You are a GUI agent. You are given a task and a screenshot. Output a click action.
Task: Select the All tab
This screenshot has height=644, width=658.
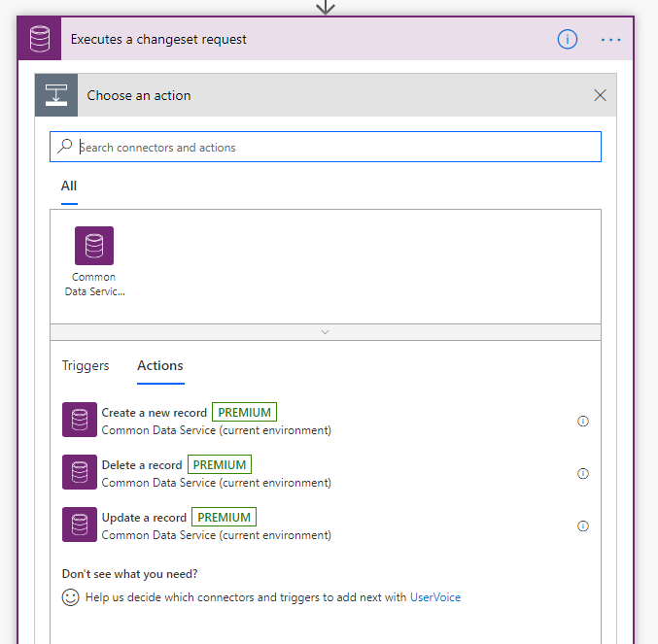pyautogui.click(x=69, y=186)
